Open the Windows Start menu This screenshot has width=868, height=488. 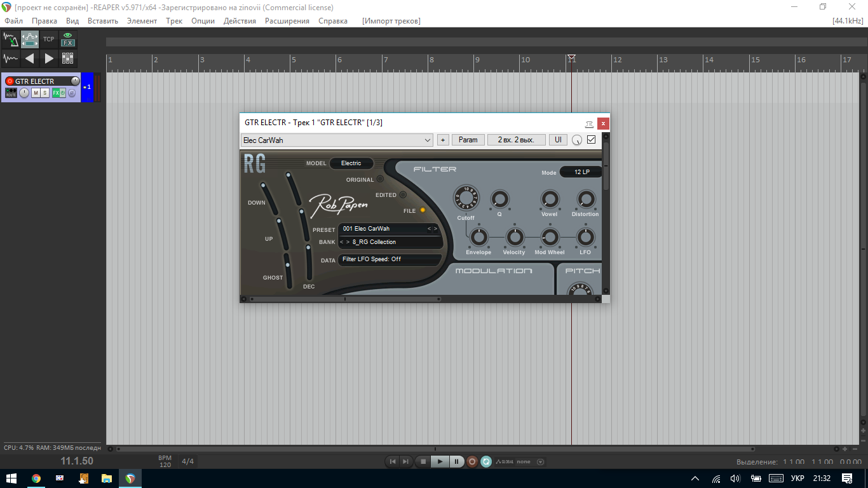coord(11,478)
